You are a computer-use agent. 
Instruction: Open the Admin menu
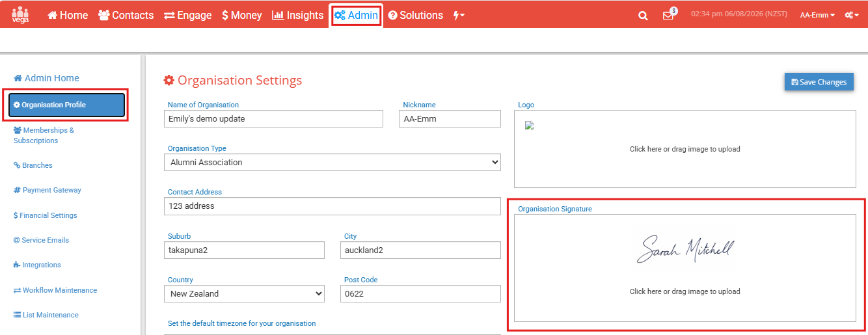[x=356, y=15]
